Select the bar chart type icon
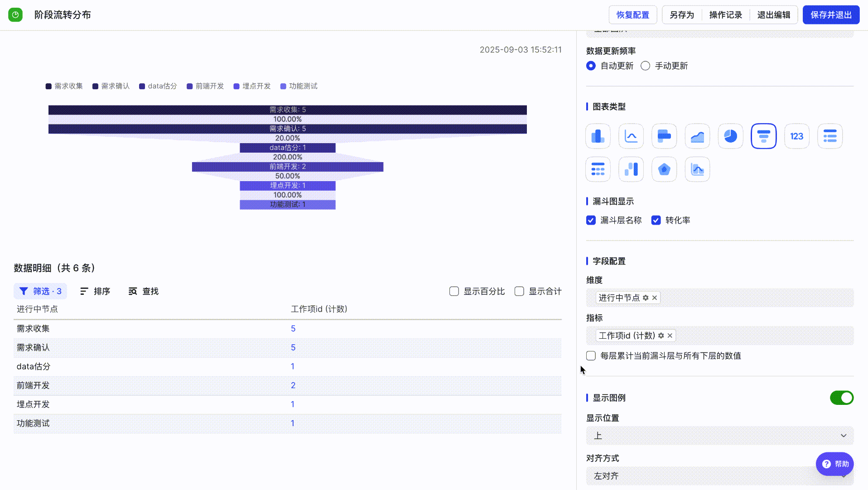The image size is (868, 490). coord(598,136)
